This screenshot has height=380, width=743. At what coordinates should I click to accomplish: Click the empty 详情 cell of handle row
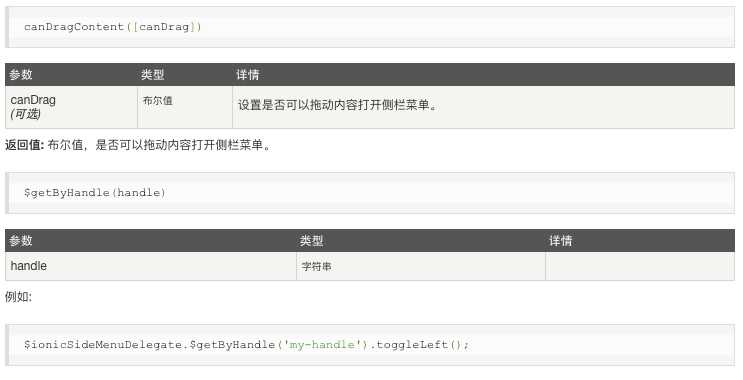click(x=640, y=266)
